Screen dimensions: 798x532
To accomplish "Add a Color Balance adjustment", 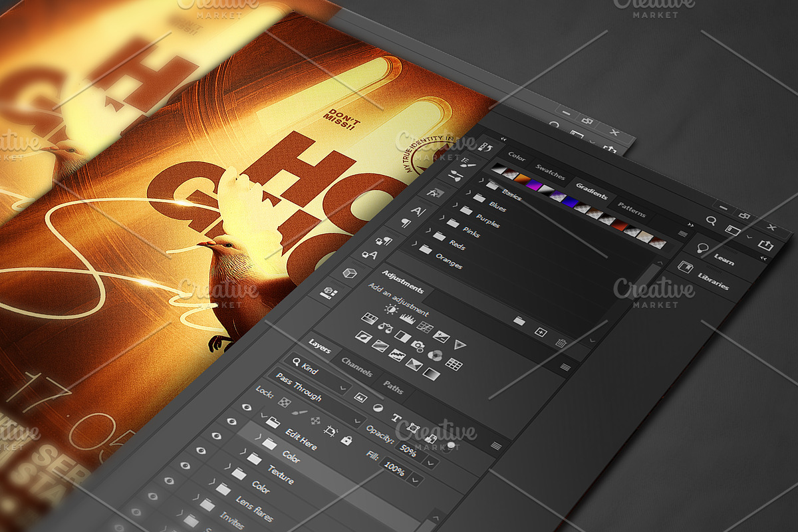I will coord(385,328).
